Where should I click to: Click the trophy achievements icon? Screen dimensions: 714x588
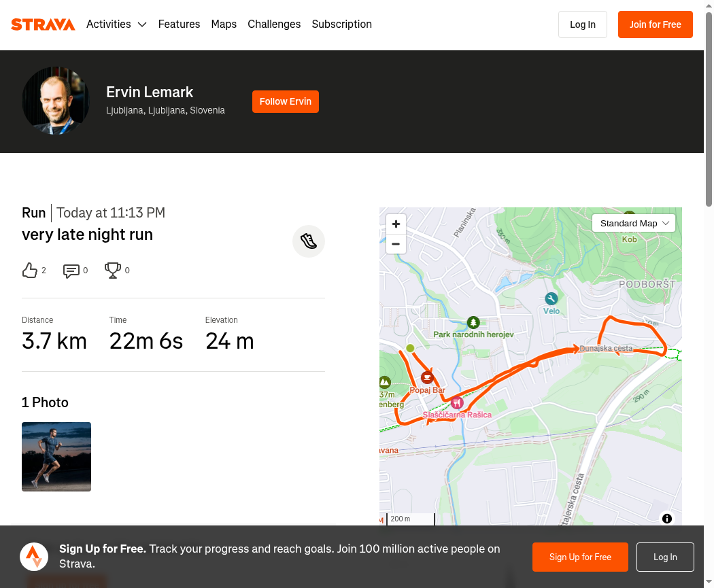[112, 271]
